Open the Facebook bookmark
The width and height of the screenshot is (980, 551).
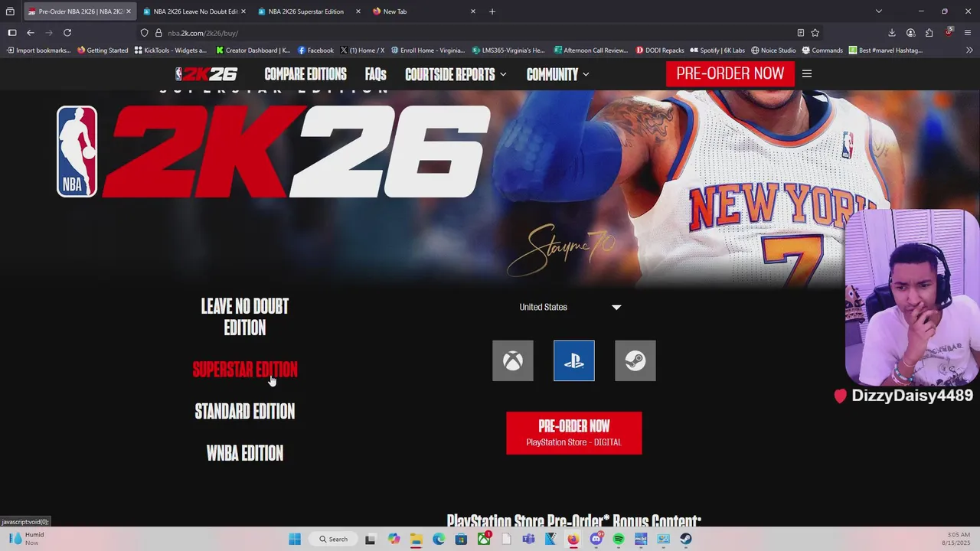coord(315,51)
